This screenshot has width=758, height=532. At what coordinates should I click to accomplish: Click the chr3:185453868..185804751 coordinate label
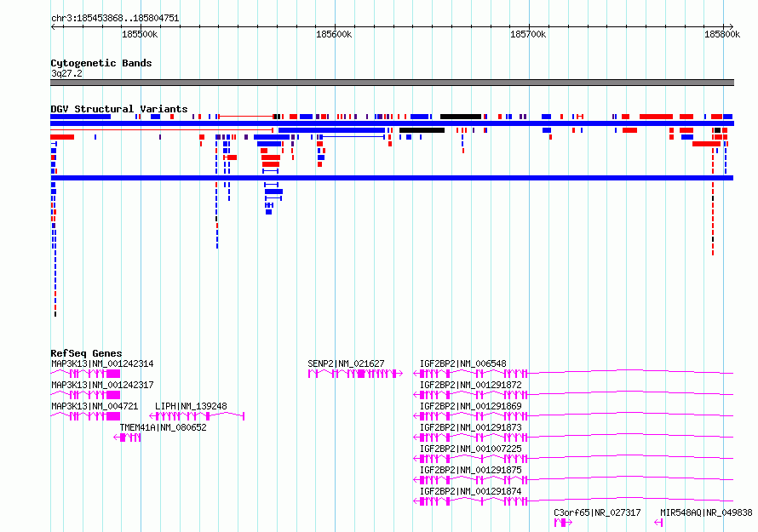115,18
